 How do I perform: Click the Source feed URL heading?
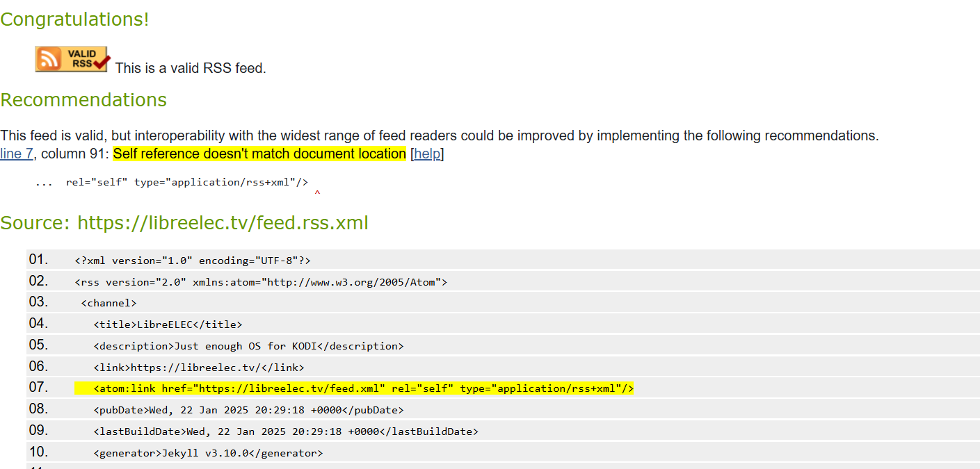[x=184, y=223]
